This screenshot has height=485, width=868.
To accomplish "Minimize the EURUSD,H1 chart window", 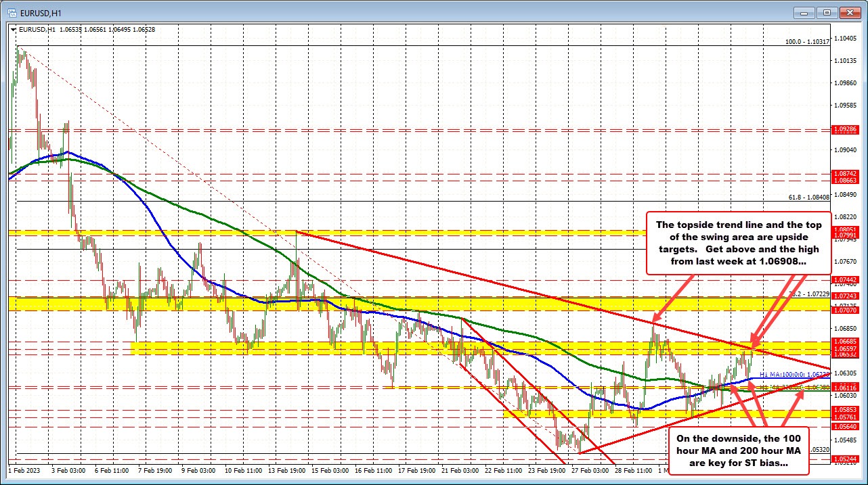I will (806, 12).
